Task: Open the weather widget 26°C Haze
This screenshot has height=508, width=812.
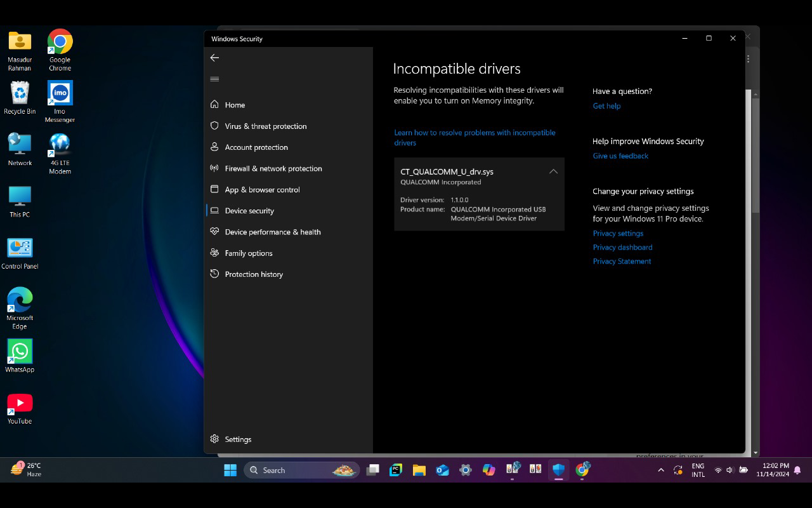Action: click(x=25, y=470)
